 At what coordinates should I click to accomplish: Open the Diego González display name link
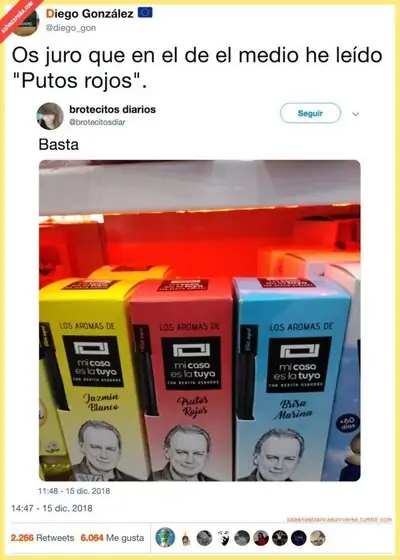[x=90, y=14]
